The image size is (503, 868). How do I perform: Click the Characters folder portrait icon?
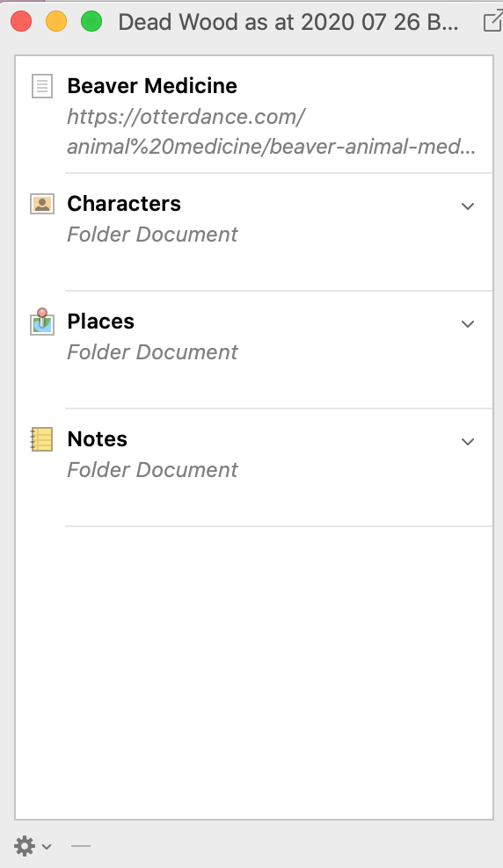coord(42,205)
